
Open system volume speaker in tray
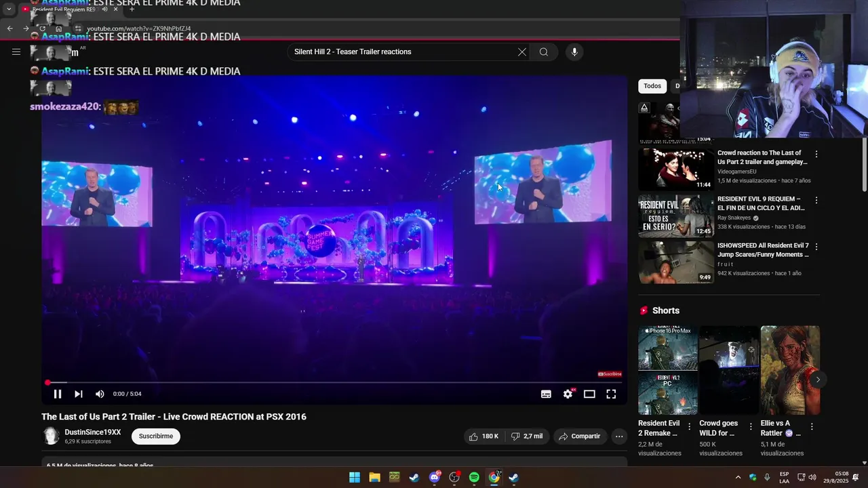[812, 477]
